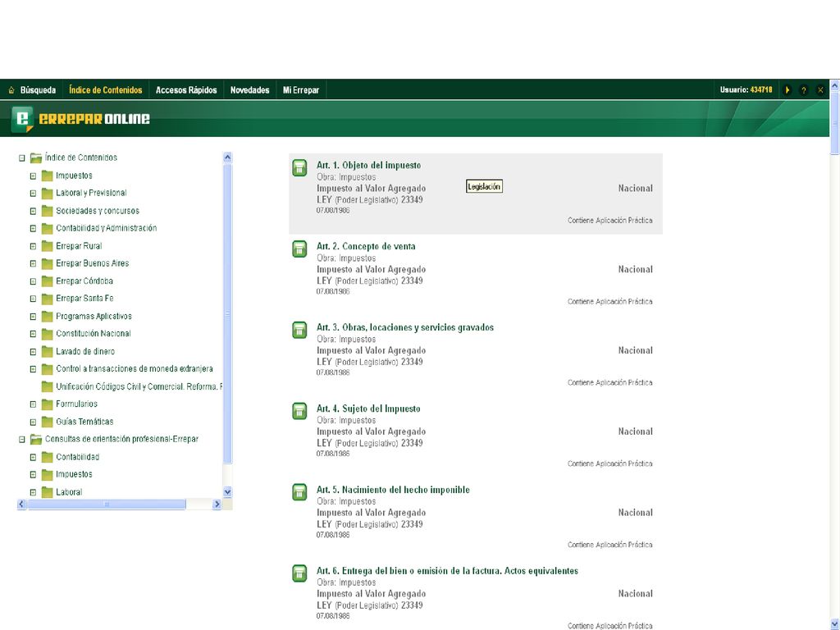Open the Novedades menu tab
Screen dimensions: 840x630
coord(249,90)
